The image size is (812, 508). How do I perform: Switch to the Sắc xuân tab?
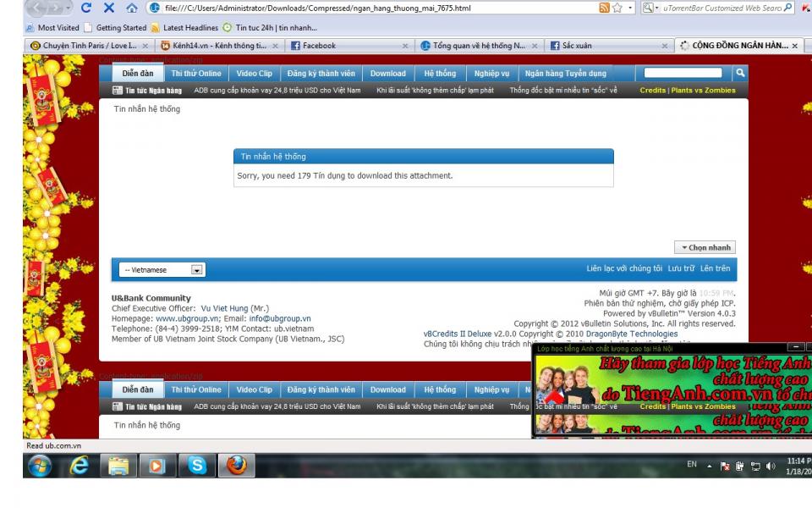608,46
